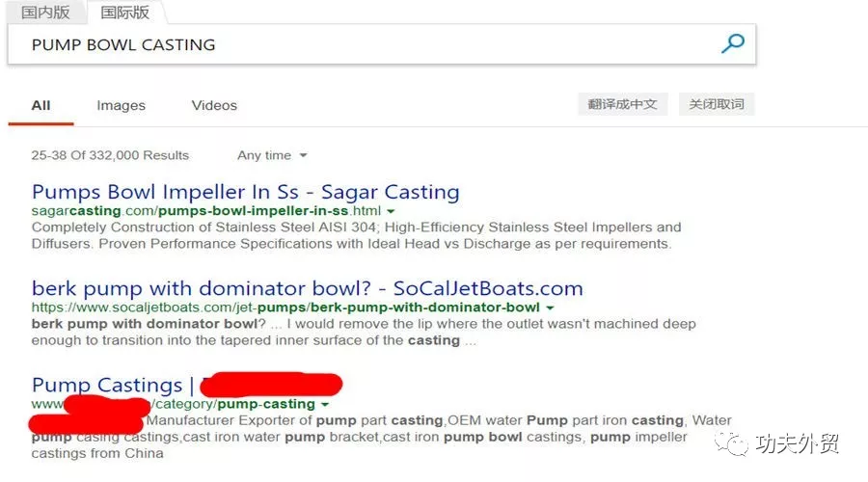Click the 关闭取词 button
The height and width of the screenshot is (482, 868).
(x=717, y=104)
